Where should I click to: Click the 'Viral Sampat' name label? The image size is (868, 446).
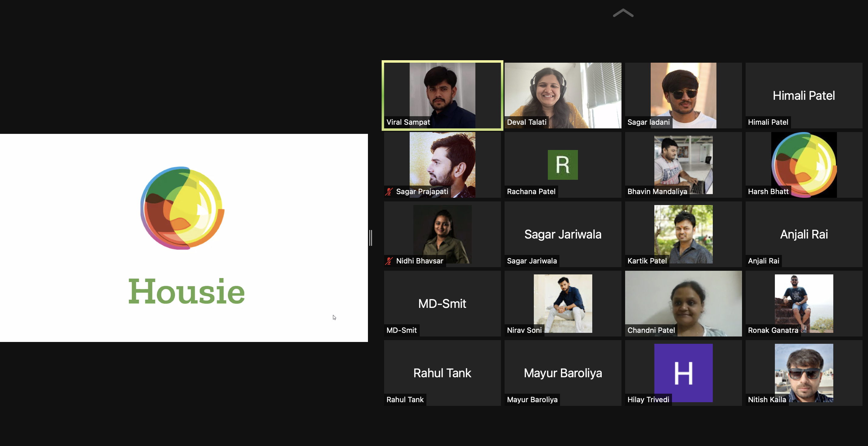[x=408, y=122]
